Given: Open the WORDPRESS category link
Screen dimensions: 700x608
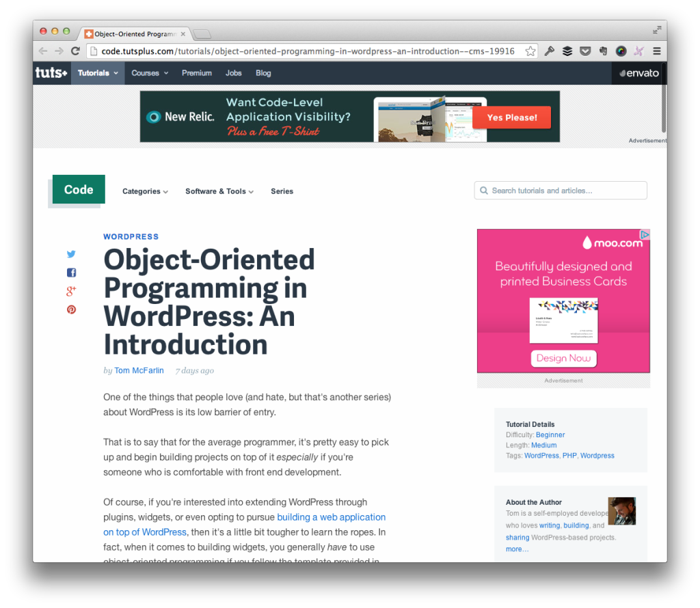Looking at the screenshot, I should tap(131, 237).
